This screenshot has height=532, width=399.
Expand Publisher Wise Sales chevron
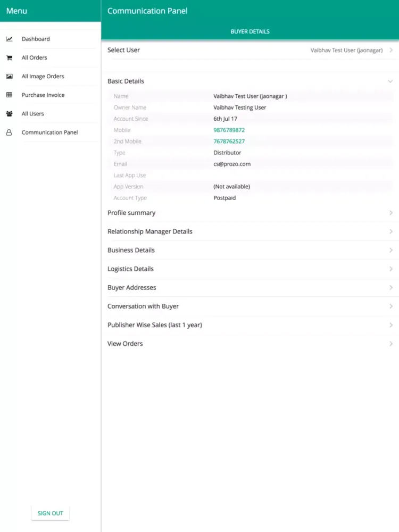click(x=391, y=325)
